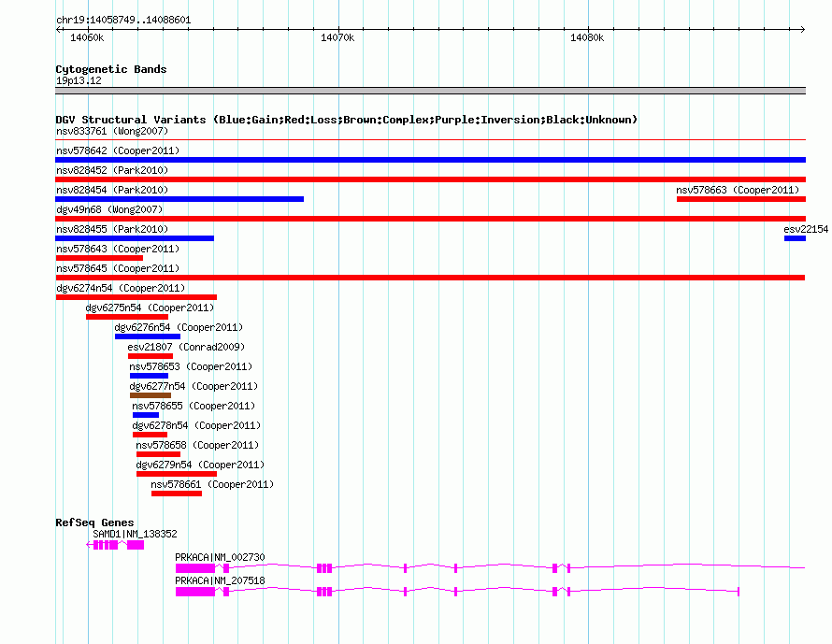This screenshot has width=832, height=644.
Task: Select the 19p13.12 cytogenetic band label
Action: tap(79, 80)
